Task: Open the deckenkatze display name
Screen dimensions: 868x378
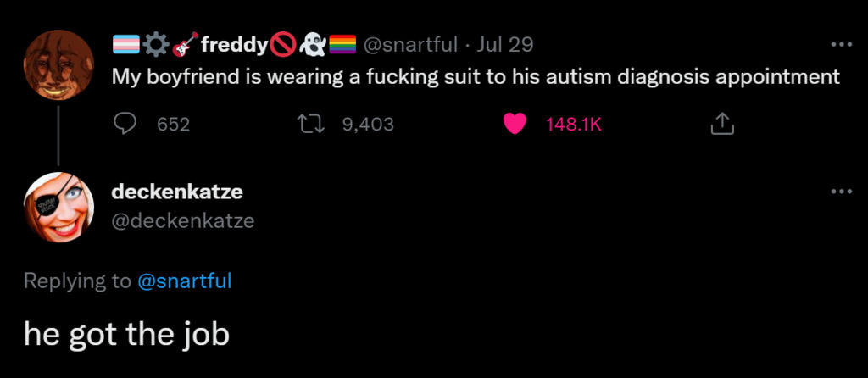Action: pos(177,192)
